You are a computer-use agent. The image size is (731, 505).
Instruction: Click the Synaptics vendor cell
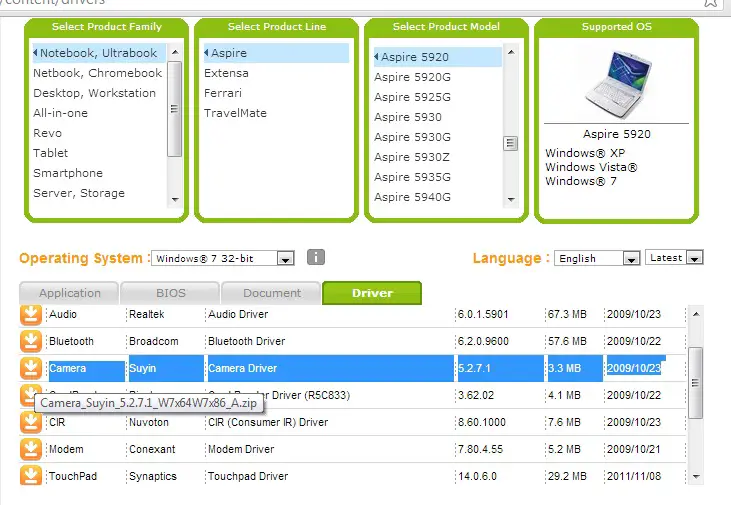click(x=152, y=476)
